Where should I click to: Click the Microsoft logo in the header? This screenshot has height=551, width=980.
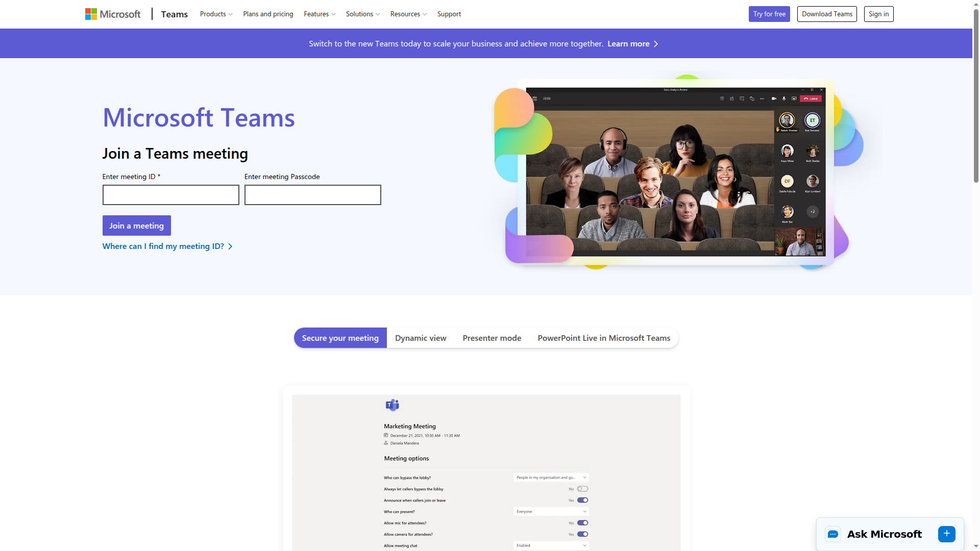click(113, 14)
